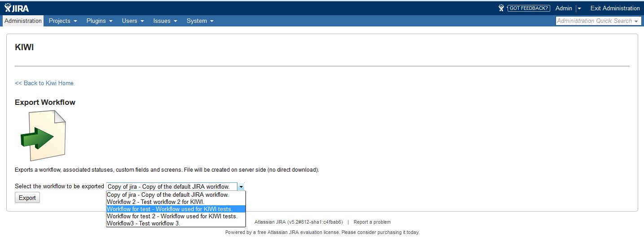Viewport: 644px width, 238px height.
Task: Select the Administration tab
Action: [23, 21]
